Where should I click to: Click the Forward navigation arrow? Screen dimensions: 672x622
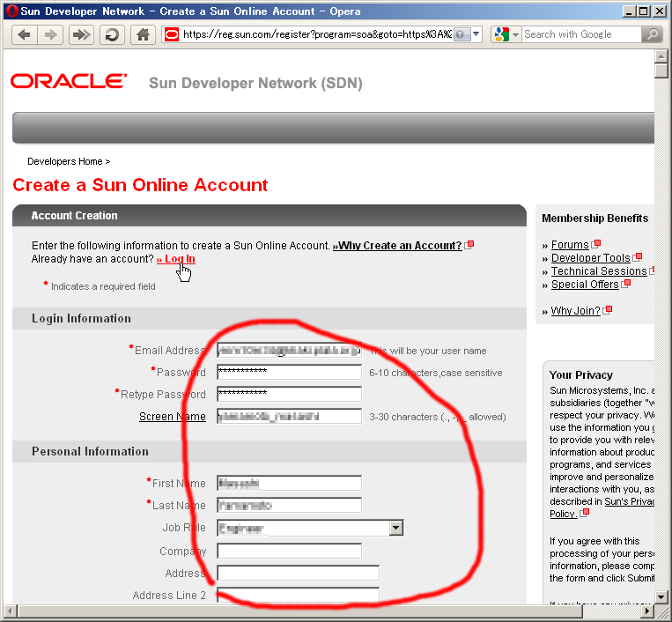[x=50, y=34]
